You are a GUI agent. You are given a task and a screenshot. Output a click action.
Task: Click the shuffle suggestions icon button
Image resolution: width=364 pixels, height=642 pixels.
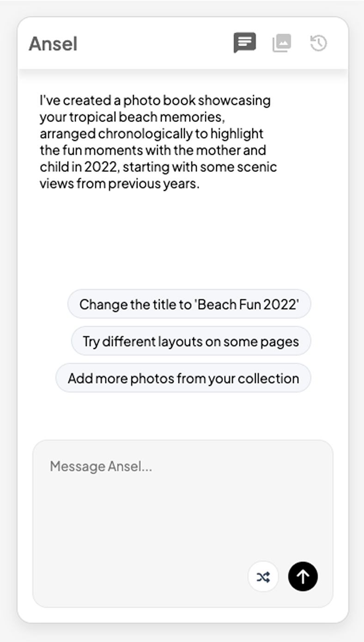[263, 576]
